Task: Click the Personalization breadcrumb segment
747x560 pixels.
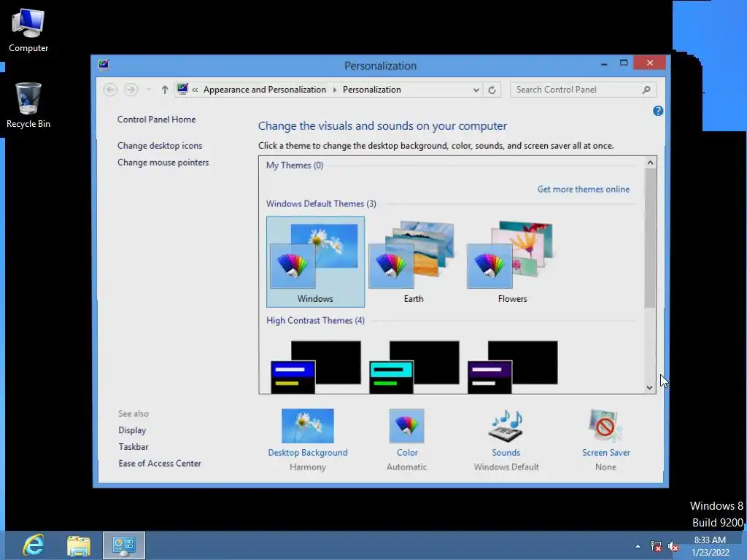Action: click(371, 90)
